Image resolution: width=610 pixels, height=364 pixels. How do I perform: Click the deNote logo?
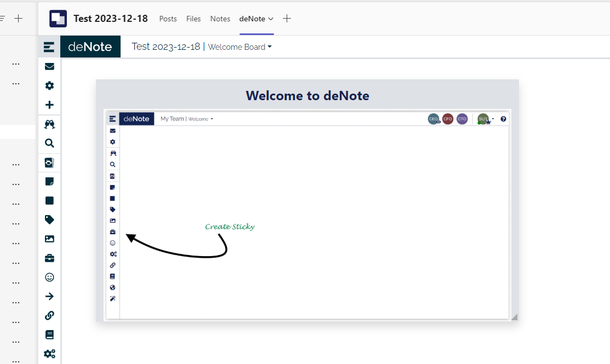click(90, 47)
